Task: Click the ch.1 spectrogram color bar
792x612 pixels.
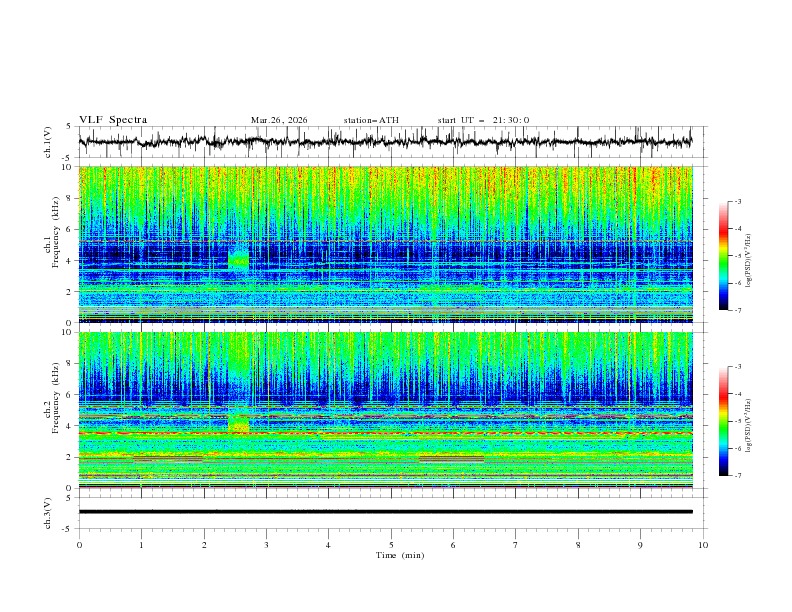Action: click(724, 256)
